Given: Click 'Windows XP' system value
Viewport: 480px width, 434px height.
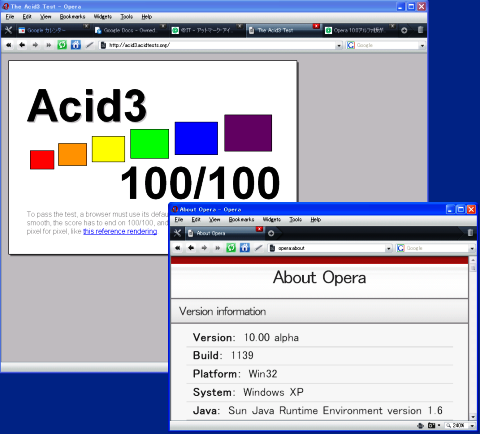Looking at the screenshot, I should tap(273, 392).
